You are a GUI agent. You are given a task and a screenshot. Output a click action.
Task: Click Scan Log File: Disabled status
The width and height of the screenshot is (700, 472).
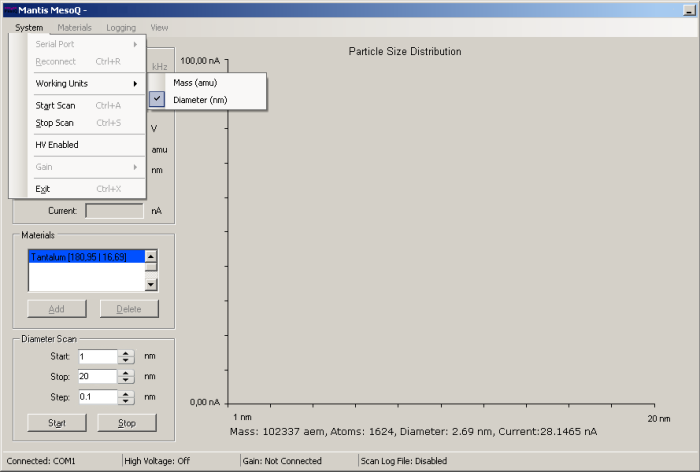click(404, 461)
